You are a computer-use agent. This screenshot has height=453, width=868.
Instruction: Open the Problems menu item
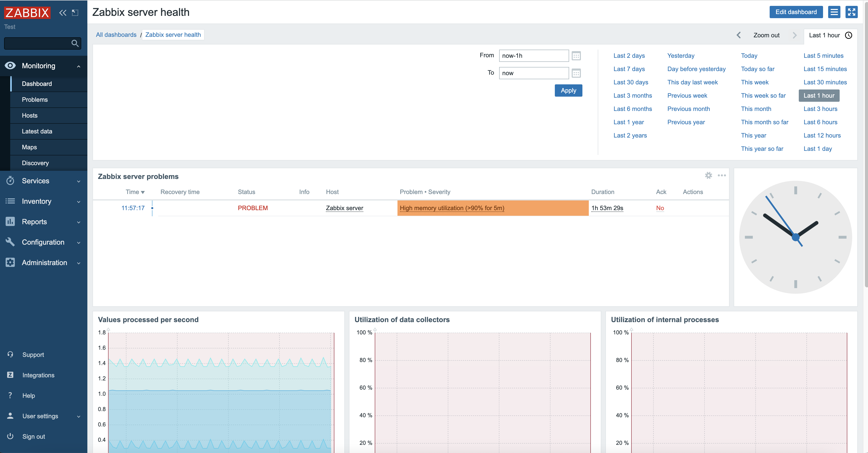click(x=35, y=99)
